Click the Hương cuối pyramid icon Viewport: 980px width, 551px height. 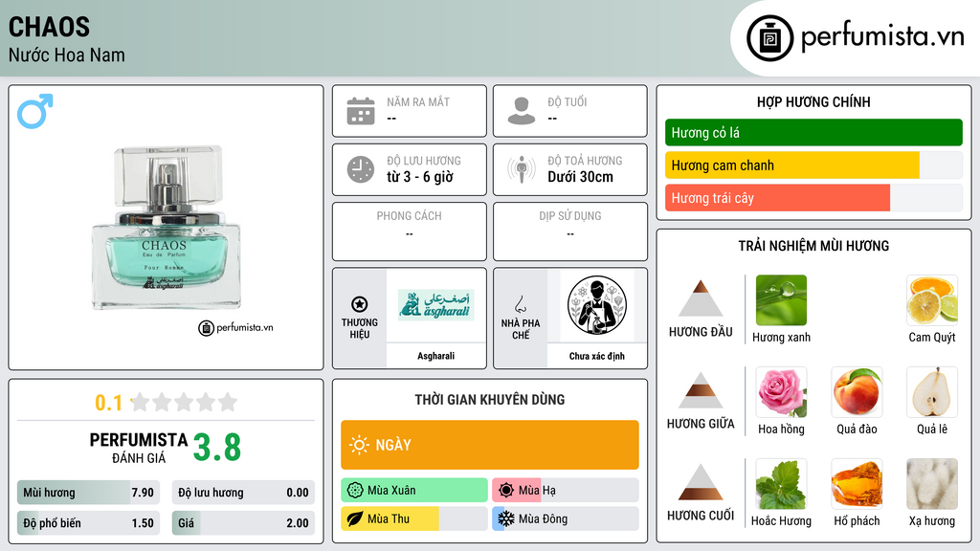(x=701, y=482)
